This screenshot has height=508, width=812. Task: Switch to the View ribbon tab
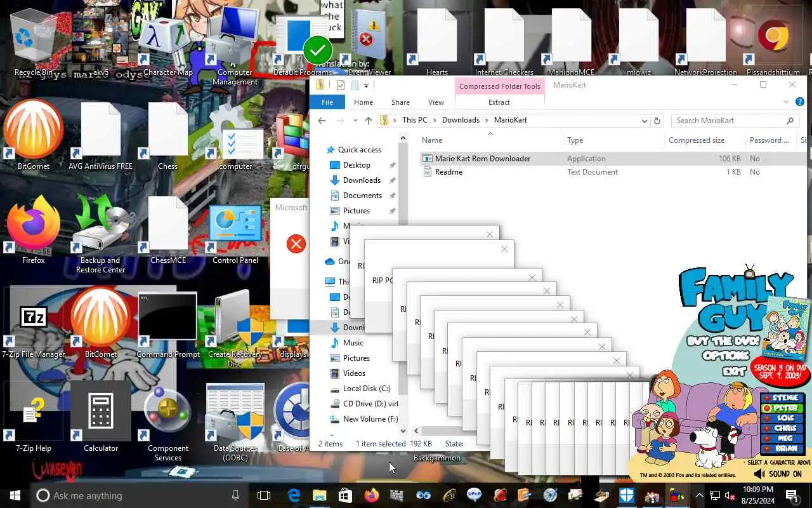coord(436,102)
